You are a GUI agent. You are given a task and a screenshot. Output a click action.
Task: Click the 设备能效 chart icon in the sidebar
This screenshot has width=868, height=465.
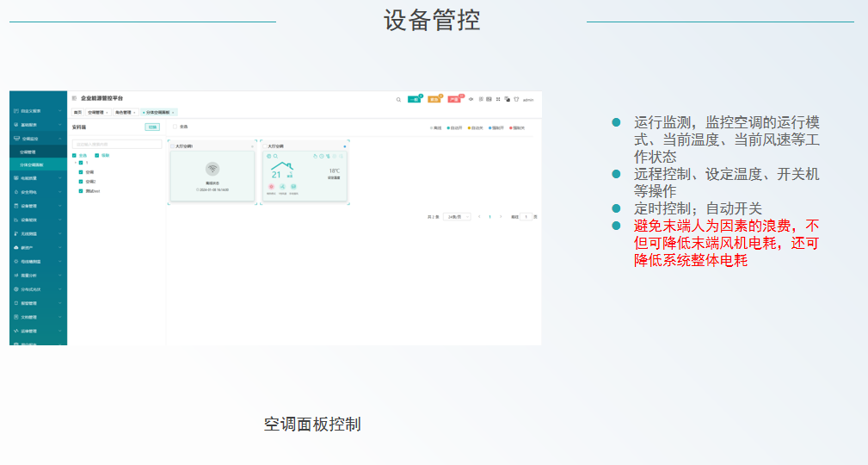point(16,220)
